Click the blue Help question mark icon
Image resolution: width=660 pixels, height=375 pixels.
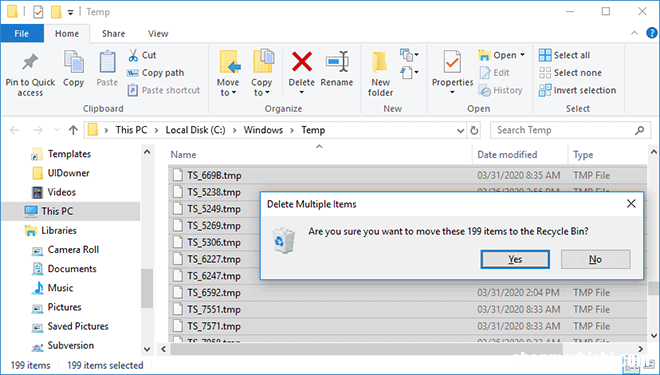pyautogui.click(x=652, y=33)
